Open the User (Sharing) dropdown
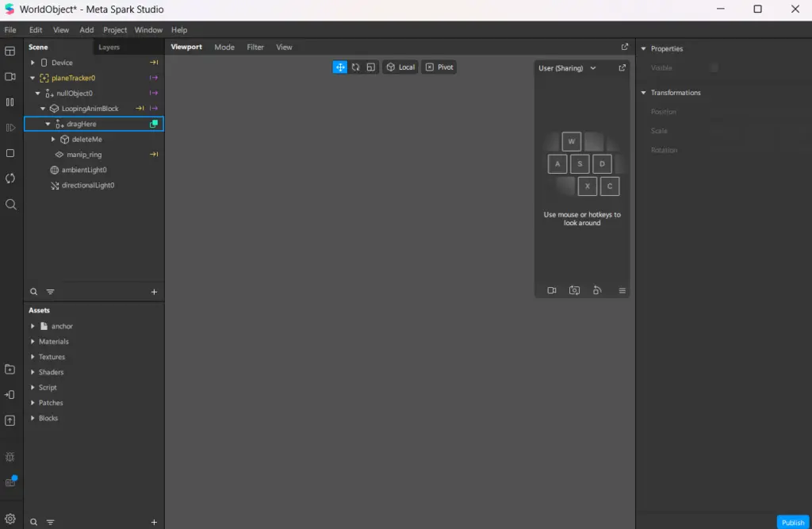812x529 pixels. (x=566, y=68)
